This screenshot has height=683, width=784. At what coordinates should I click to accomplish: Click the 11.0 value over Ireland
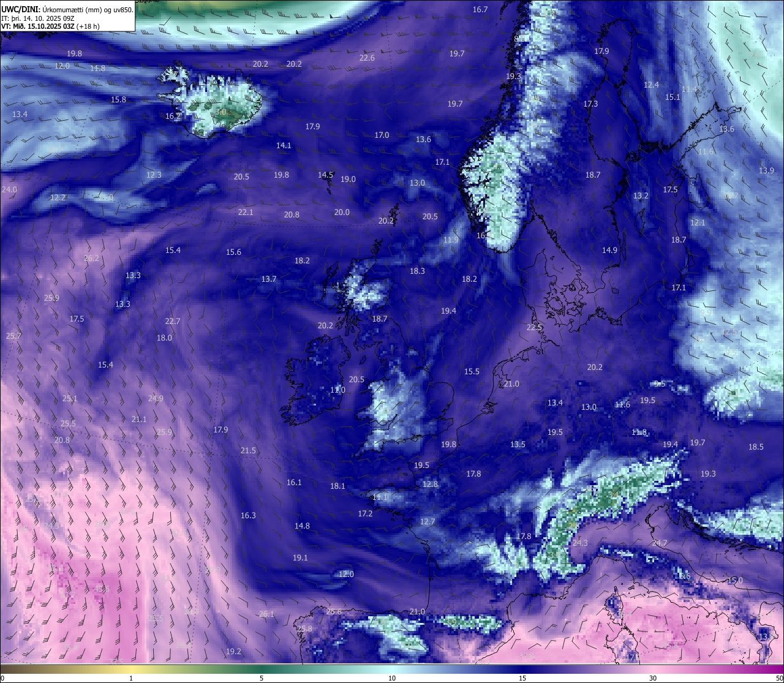337,390
